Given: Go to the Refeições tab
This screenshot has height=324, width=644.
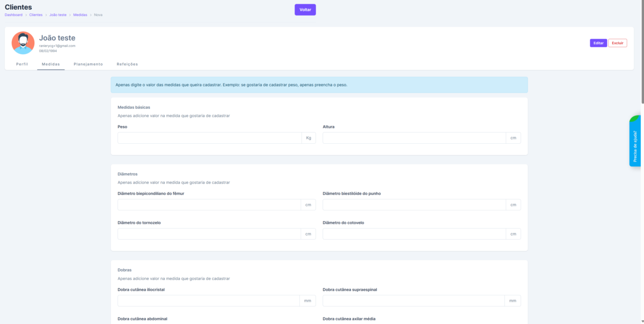Looking at the screenshot, I should [127, 64].
